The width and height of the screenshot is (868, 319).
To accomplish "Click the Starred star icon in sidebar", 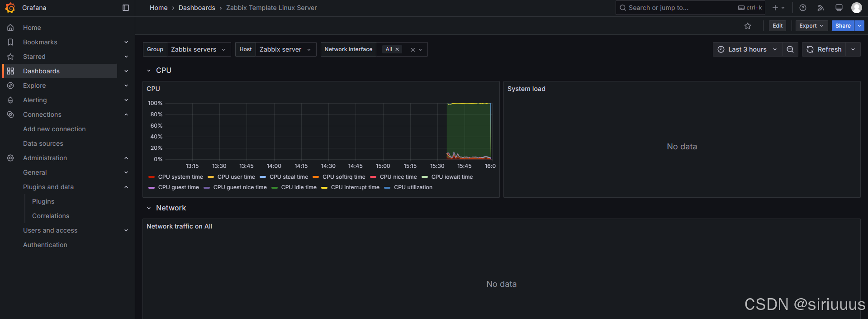I will [x=10, y=57].
